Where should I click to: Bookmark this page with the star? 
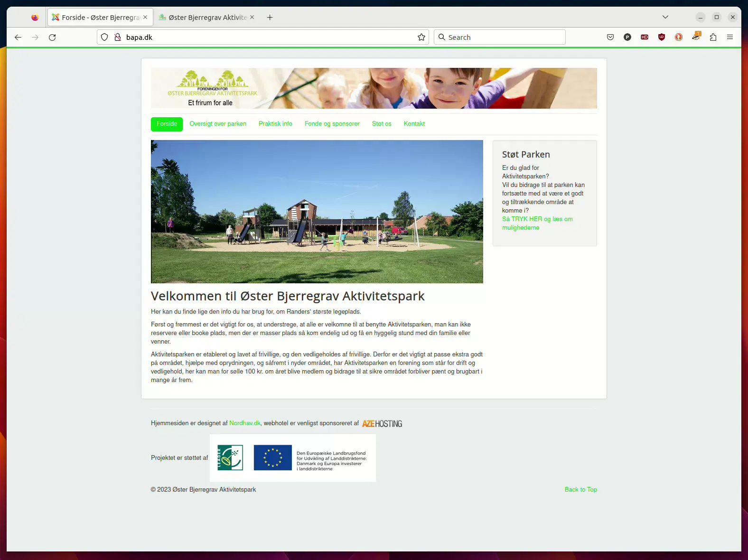(x=421, y=37)
